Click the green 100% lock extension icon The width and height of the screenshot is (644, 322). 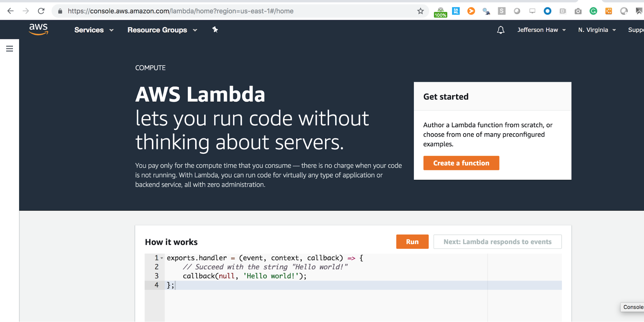tap(440, 12)
